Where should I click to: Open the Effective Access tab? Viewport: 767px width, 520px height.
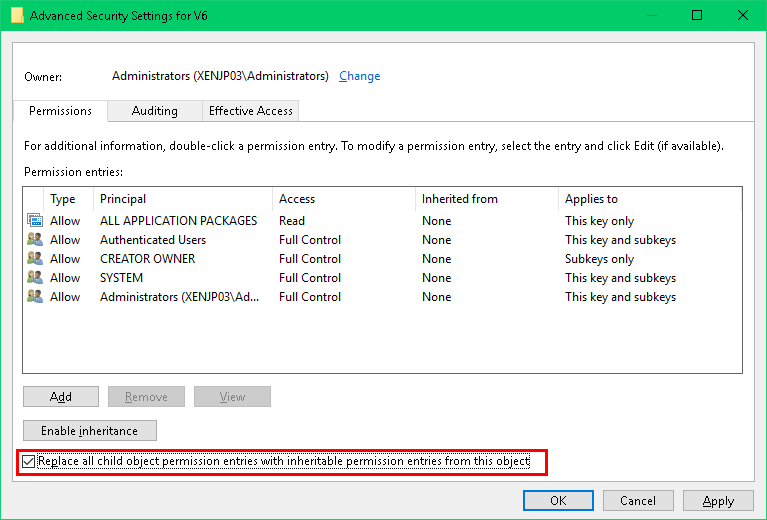coord(250,111)
